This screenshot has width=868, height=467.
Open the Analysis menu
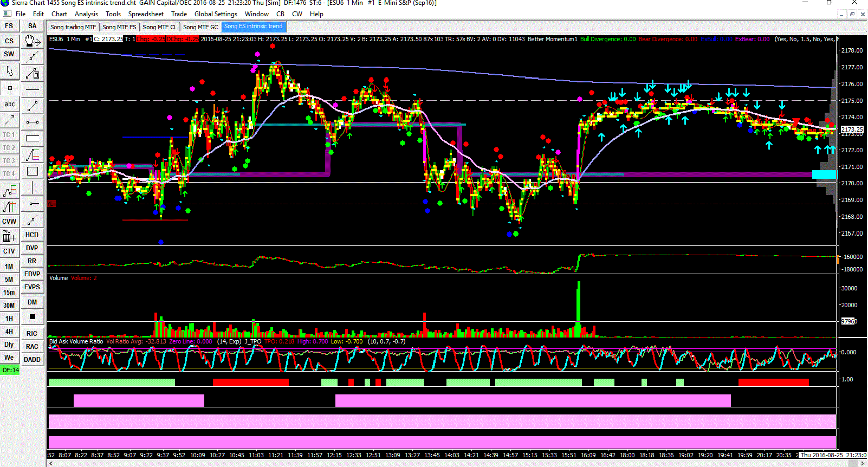[87, 14]
